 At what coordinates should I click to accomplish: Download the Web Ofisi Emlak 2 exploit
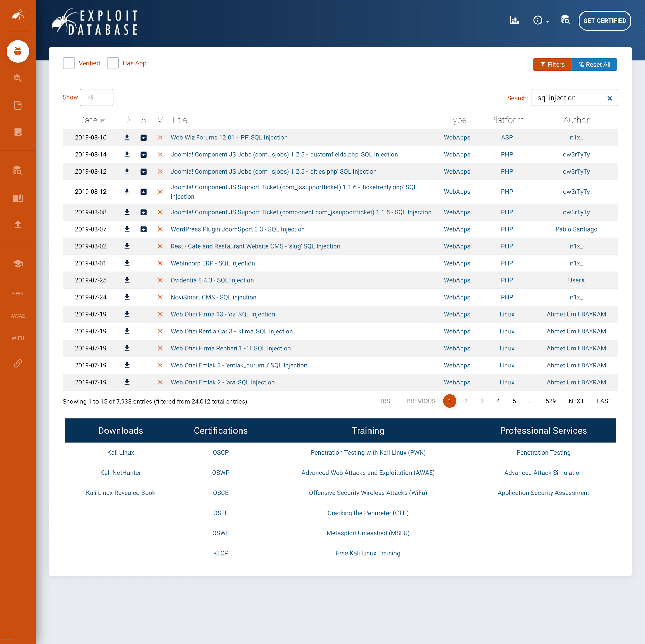[127, 382]
